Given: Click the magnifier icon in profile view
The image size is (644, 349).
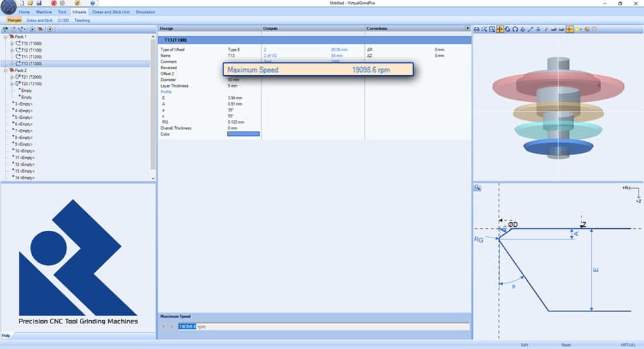Looking at the screenshot, I should pos(477,187).
